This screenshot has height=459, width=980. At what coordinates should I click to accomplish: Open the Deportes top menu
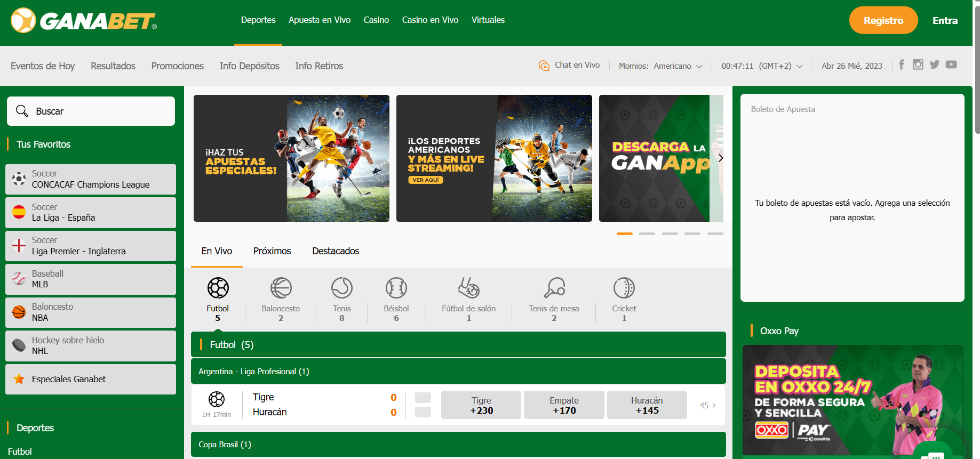click(258, 20)
